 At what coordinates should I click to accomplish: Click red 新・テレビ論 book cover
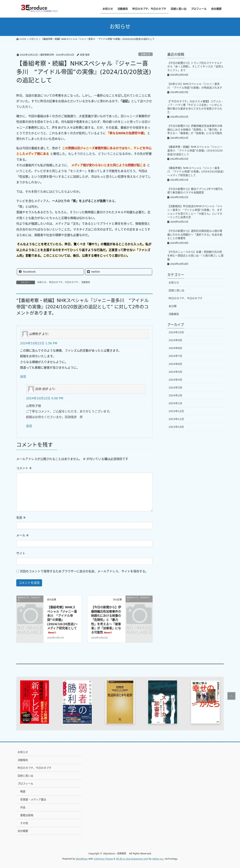(x=35, y=702)
